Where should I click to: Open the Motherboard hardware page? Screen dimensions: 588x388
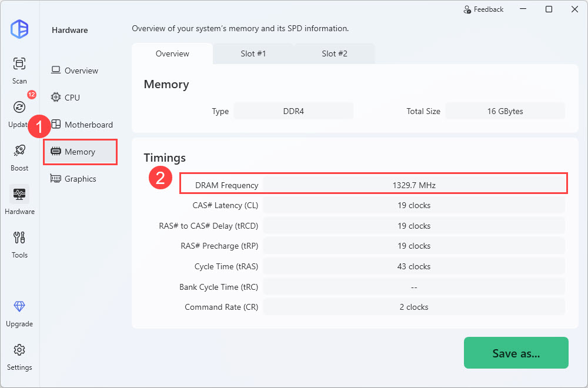88,125
